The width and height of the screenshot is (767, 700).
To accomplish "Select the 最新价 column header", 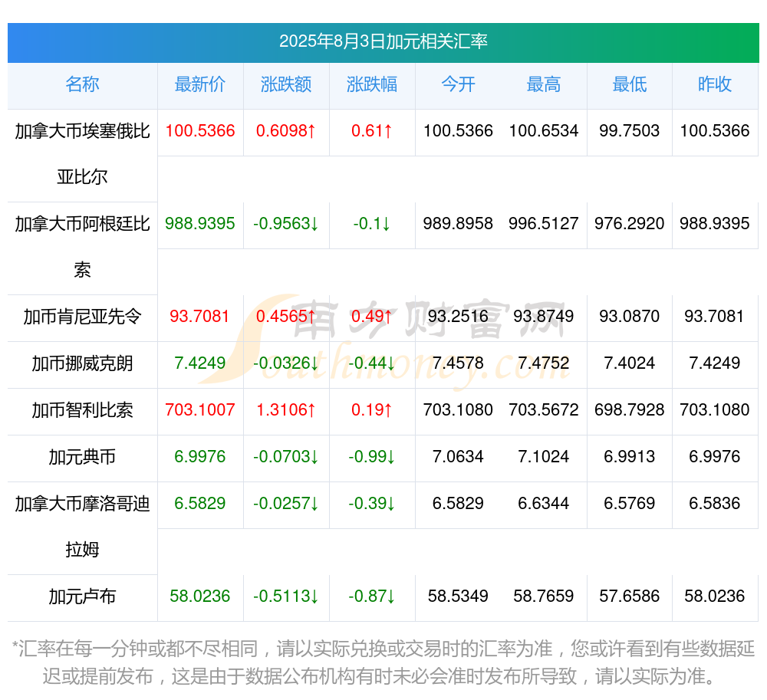I will pos(200,84).
